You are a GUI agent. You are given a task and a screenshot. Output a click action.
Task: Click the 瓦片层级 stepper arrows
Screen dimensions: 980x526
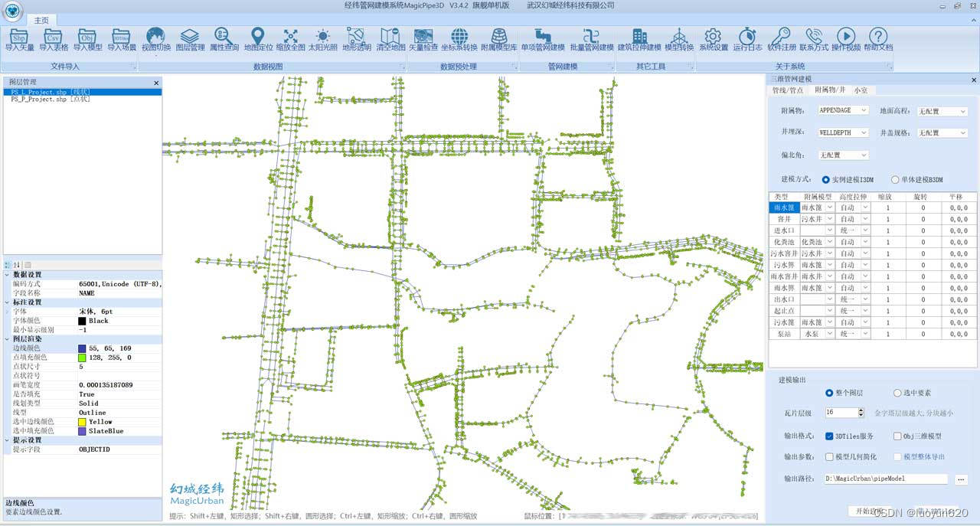(x=861, y=413)
